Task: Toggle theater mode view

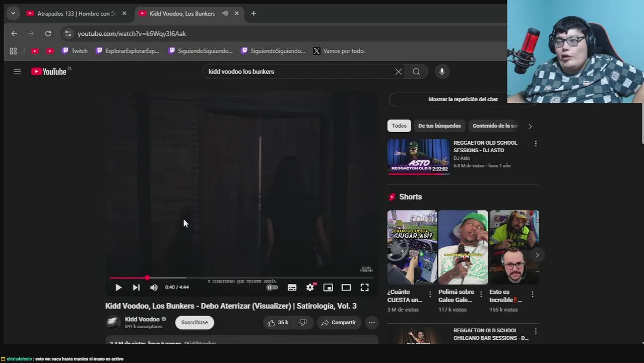Action: [346, 287]
